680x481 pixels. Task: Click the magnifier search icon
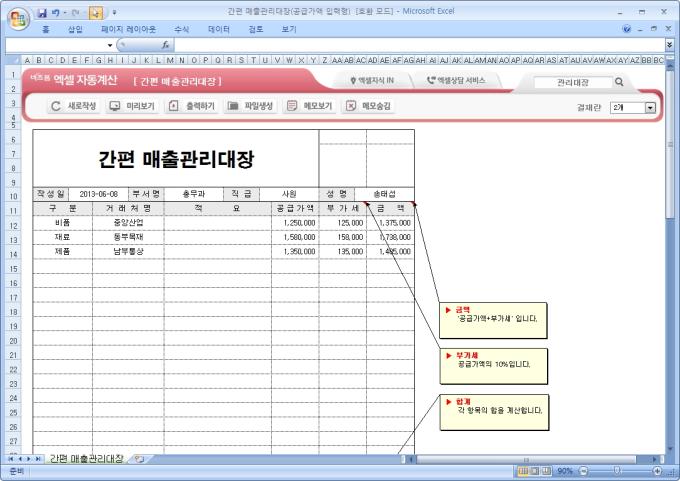[619, 82]
